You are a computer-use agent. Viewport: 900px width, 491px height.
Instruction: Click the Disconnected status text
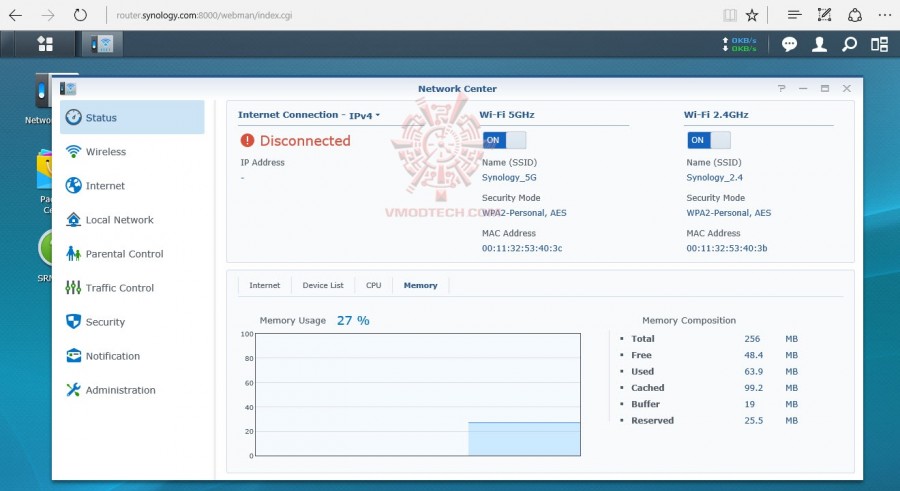(305, 141)
